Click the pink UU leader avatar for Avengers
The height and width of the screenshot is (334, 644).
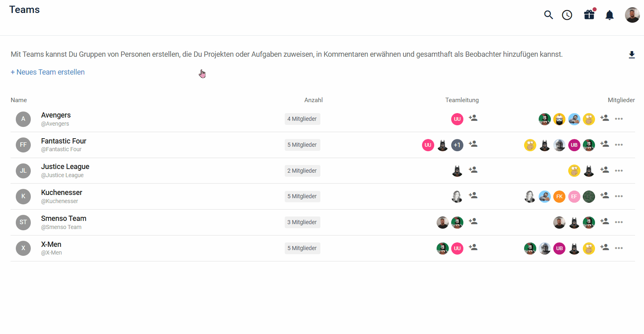pos(457,119)
